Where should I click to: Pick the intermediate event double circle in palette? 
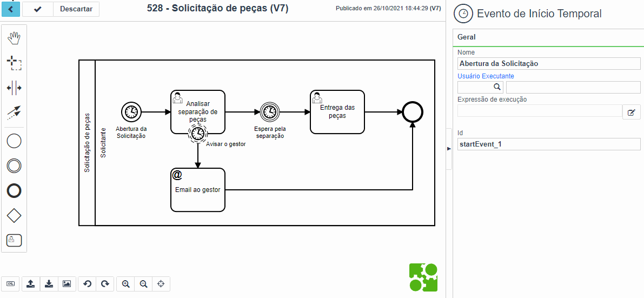pyautogui.click(x=15, y=165)
